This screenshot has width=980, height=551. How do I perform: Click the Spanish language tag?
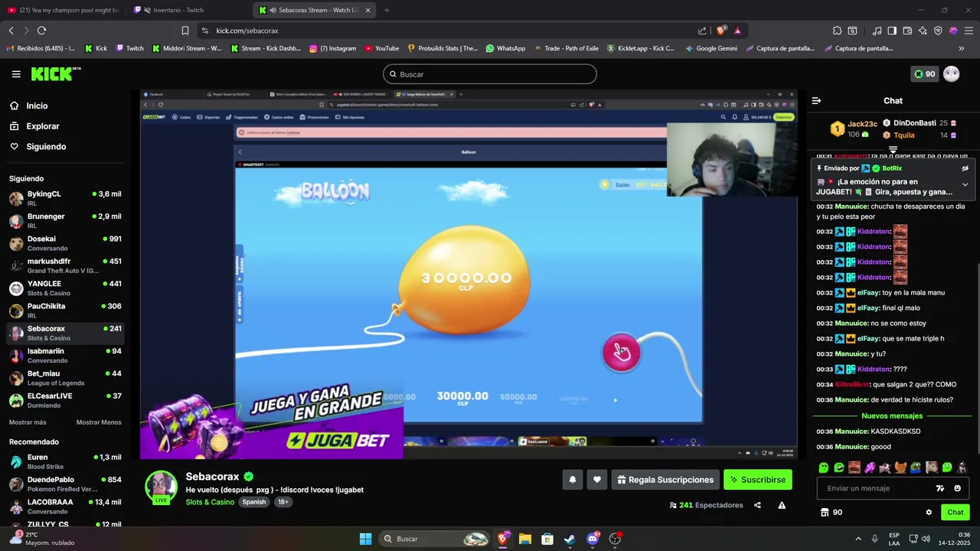253,502
